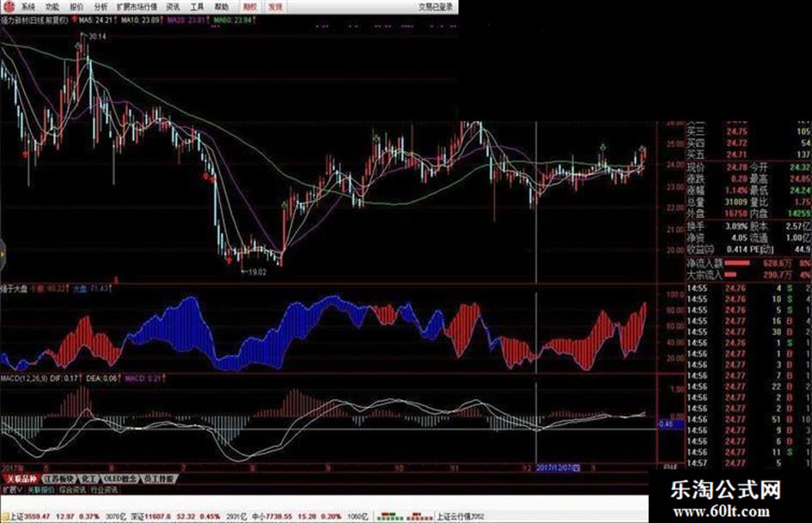
Task: Open the 分析 menu
Action: (101, 7)
